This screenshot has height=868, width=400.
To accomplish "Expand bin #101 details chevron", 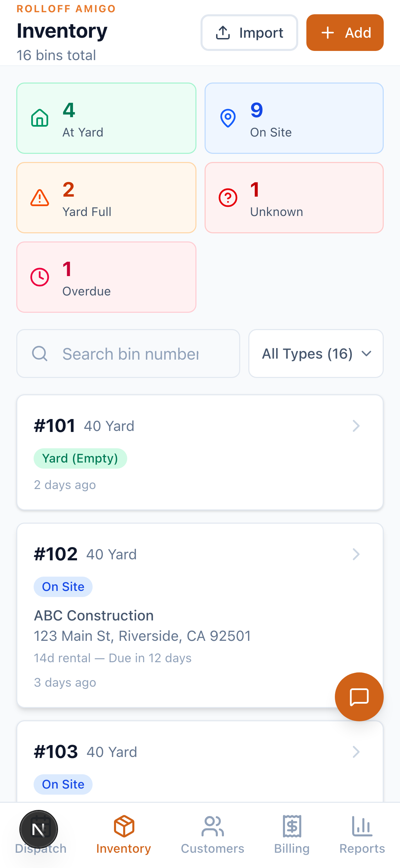I will click(x=356, y=426).
